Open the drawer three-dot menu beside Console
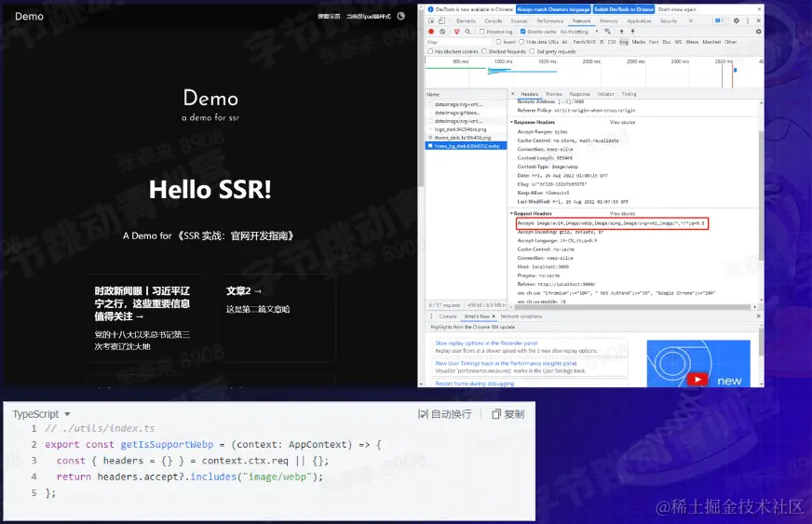 tap(431, 316)
